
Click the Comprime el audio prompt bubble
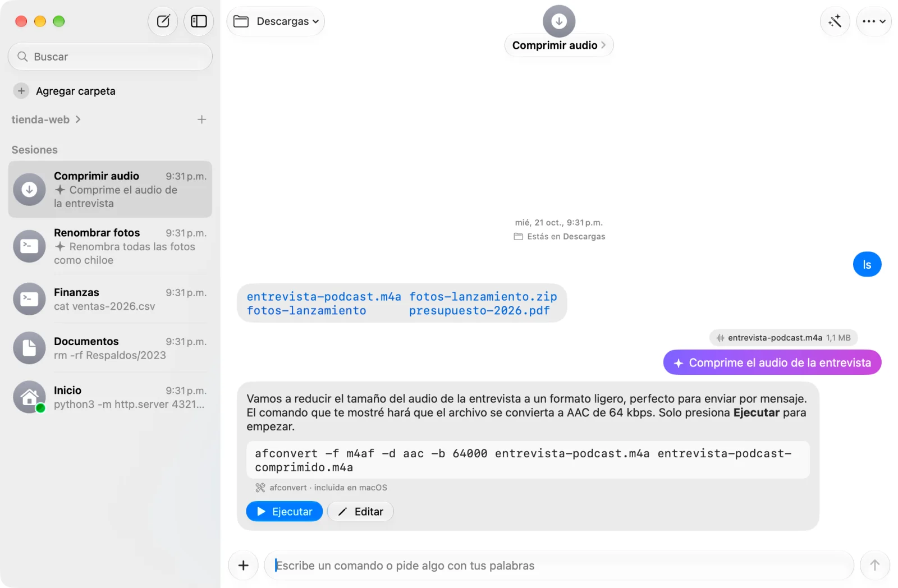pos(772,363)
